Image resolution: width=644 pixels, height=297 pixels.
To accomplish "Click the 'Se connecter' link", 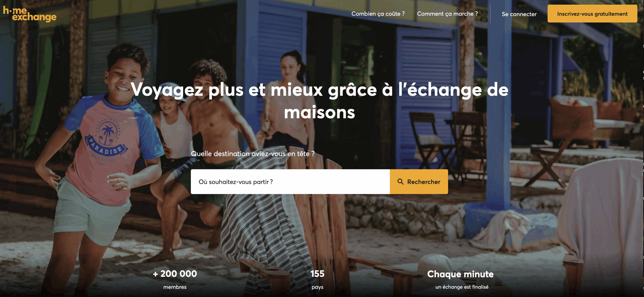I will pos(519,14).
